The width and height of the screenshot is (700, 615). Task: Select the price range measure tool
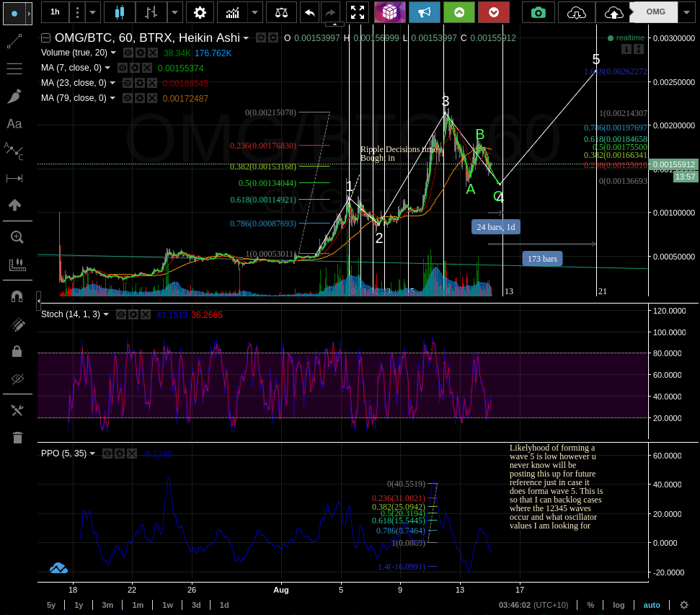tap(14, 179)
